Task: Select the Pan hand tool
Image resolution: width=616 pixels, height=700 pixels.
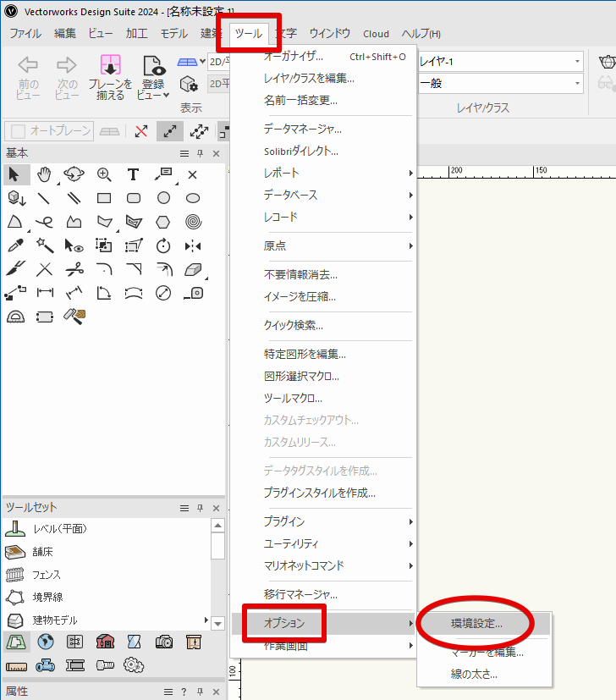Action: (44, 174)
